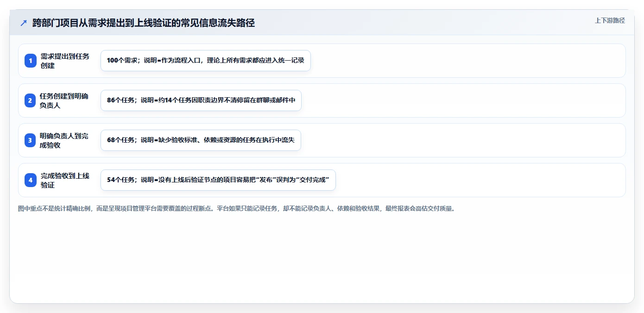
Task: Click the 100个需求 description box
Action: click(205, 61)
